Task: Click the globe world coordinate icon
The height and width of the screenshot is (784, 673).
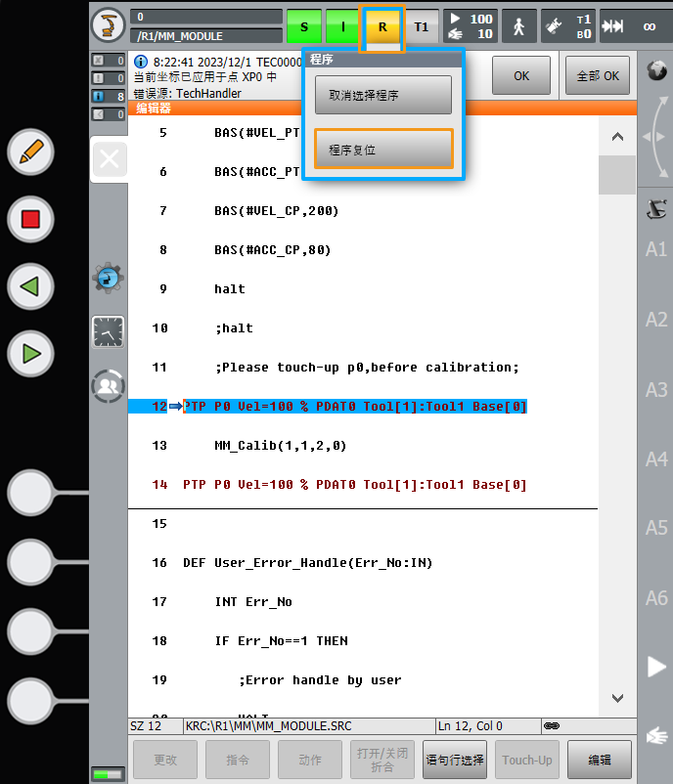Action: tap(656, 70)
